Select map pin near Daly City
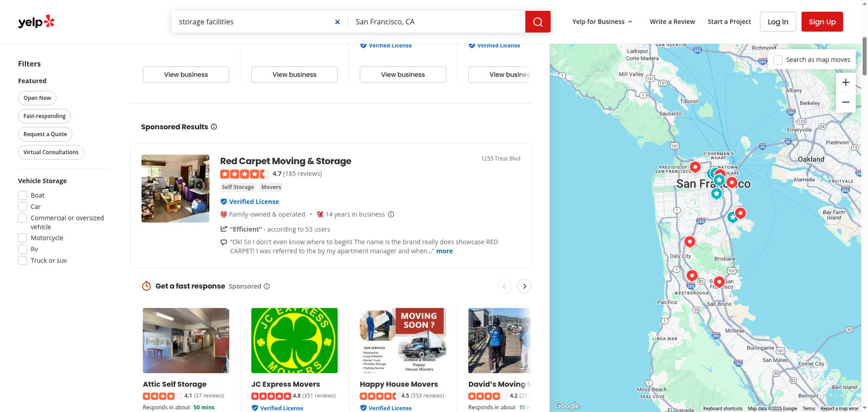This screenshot has height=412, width=868. 690,241
